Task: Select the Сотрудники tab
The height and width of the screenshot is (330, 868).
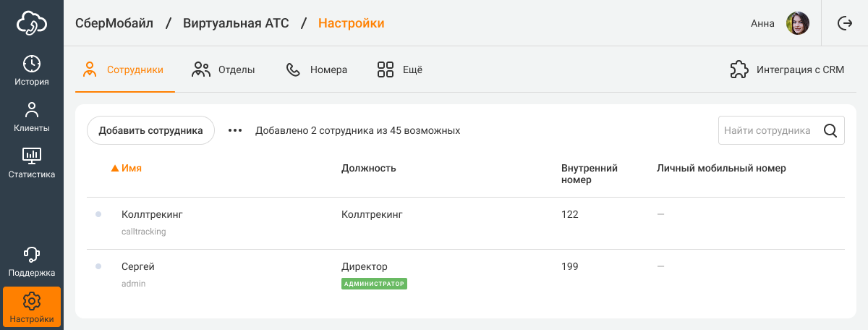Action: pyautogui.click(x=124, y=70)
